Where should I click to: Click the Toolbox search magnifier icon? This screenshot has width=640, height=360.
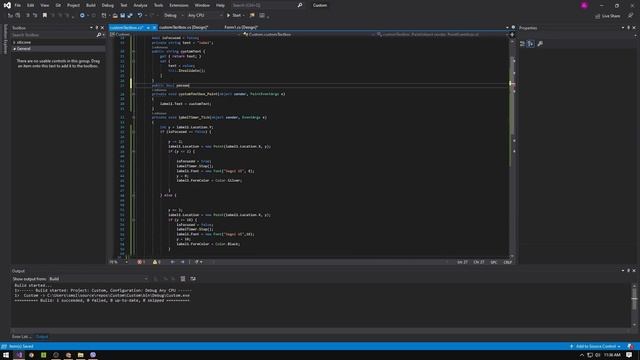pyautogui.click(x=99, y=35)
